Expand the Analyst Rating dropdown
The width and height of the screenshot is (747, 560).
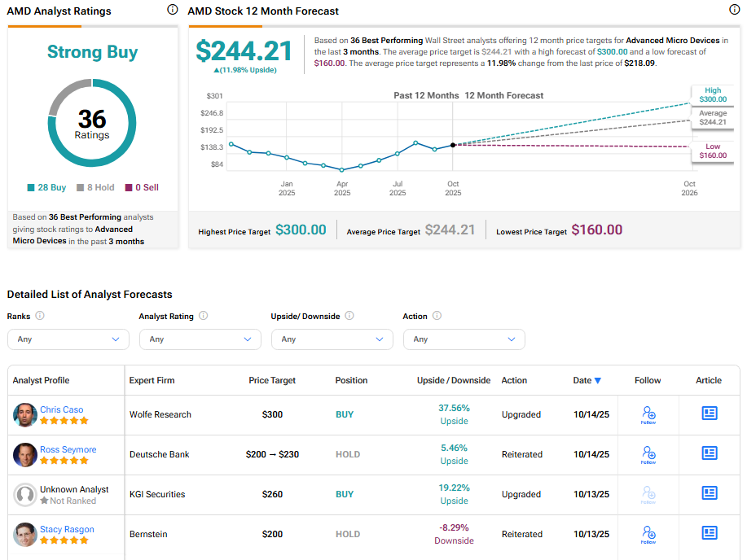pos(200,339)
